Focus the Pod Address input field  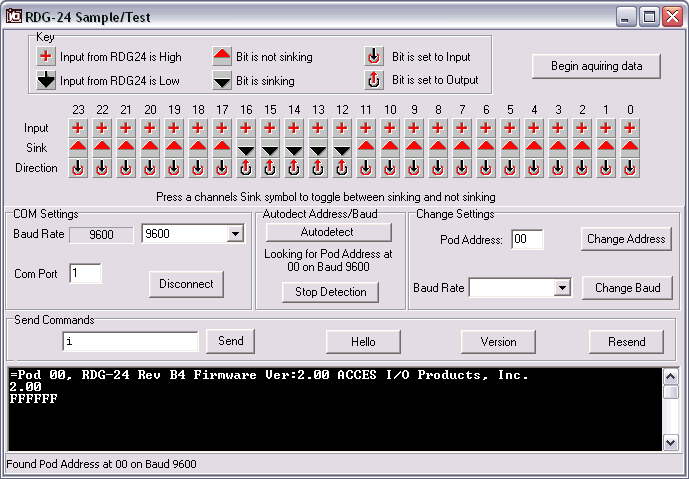point(527,239)
